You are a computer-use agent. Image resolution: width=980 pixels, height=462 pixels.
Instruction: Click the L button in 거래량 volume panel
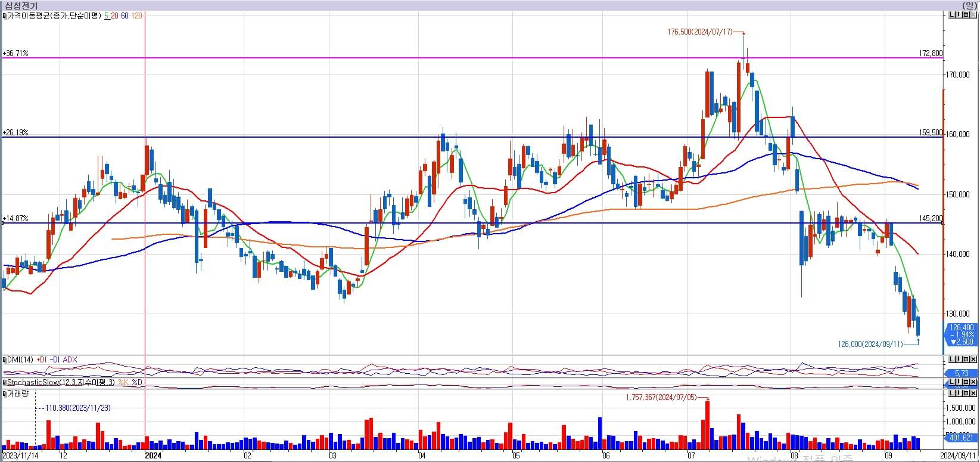point(952,393)
